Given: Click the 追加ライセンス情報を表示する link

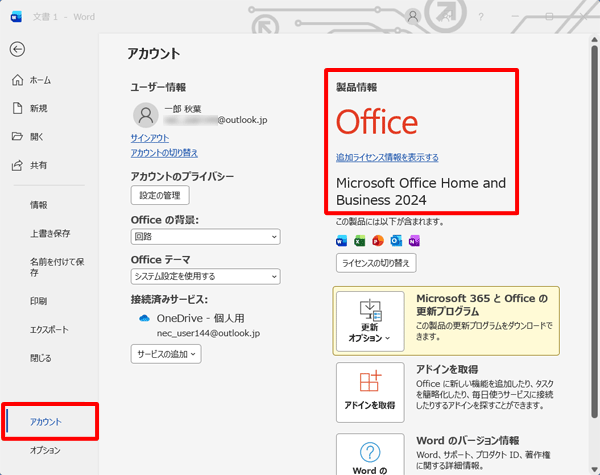Looking at the screenshot, I should coord(387,157).
